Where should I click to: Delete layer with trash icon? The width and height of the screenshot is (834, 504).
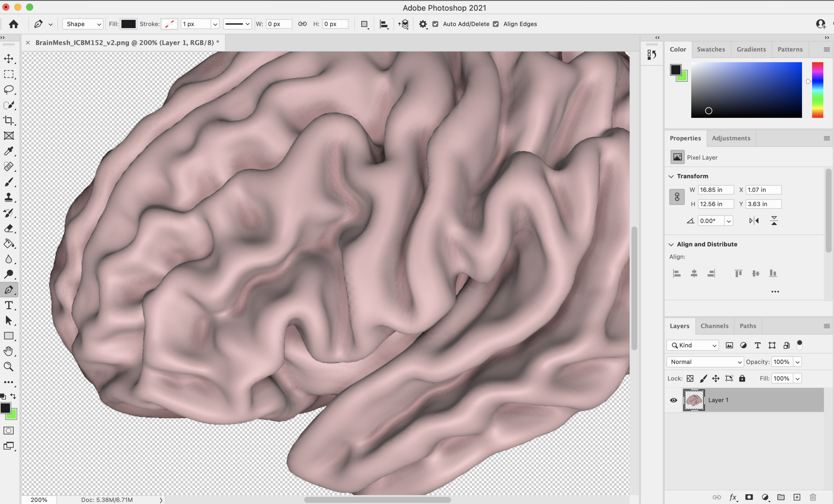(813, 497)
